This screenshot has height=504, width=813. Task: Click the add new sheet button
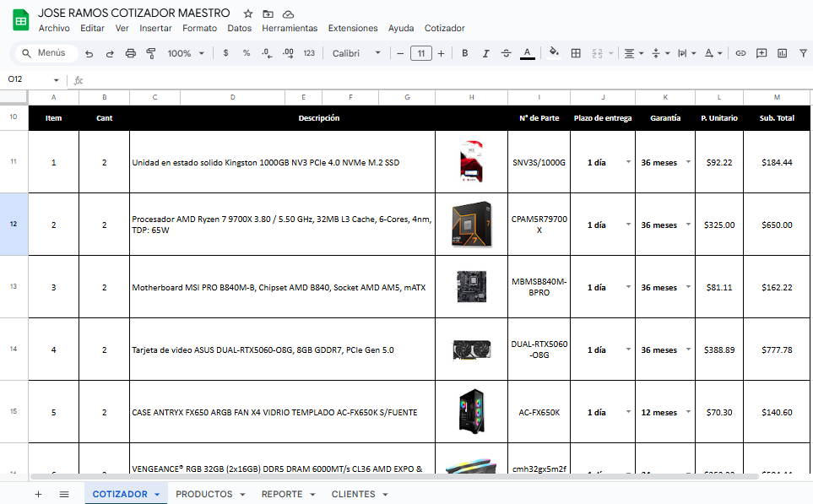(38, 494)
